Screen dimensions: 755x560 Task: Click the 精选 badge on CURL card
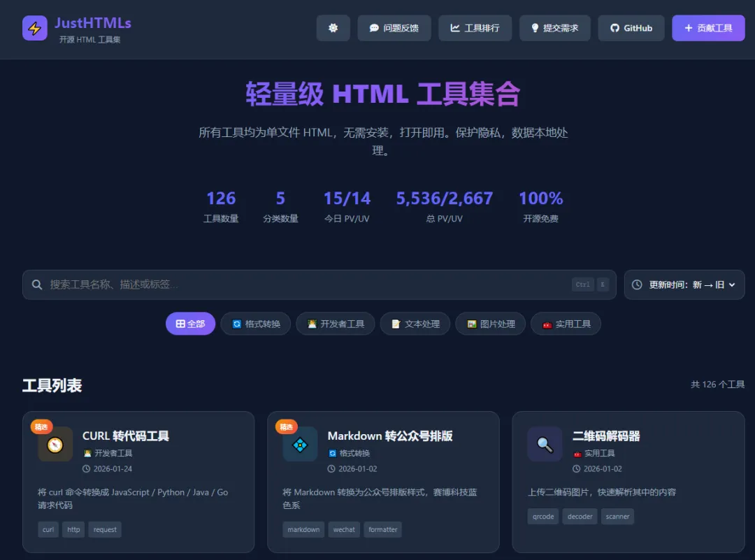coord(41,426)
